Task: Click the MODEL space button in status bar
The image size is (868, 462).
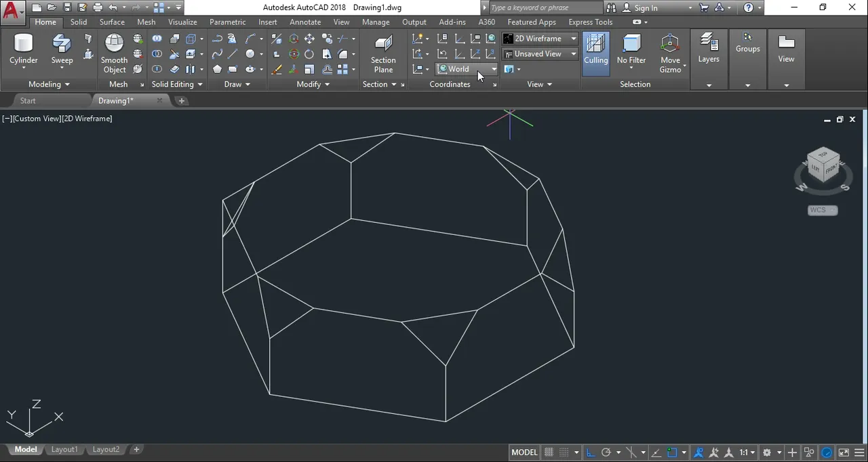Action: pyautogui.click(x=524, y=453)
